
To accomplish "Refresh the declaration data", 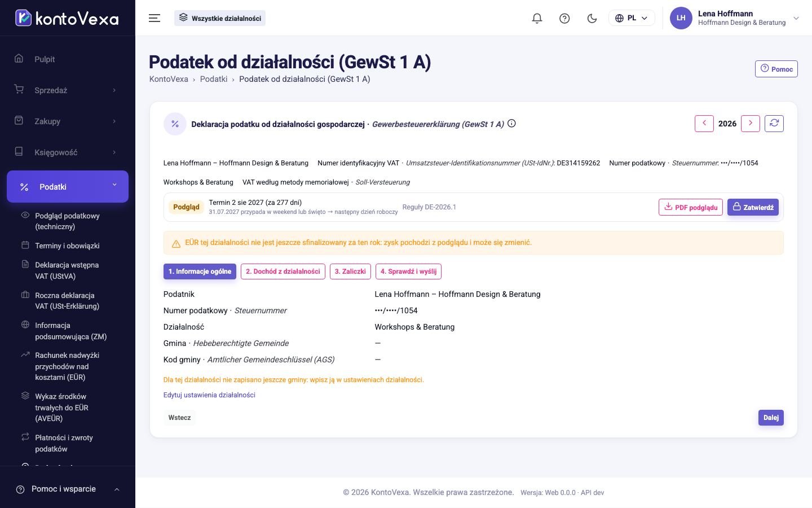I will [x=774, y=124].
